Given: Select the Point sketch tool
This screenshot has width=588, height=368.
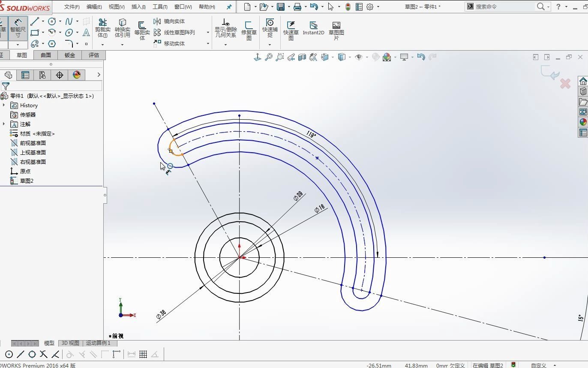Looking at the screenshot, I should pos(86,43).
